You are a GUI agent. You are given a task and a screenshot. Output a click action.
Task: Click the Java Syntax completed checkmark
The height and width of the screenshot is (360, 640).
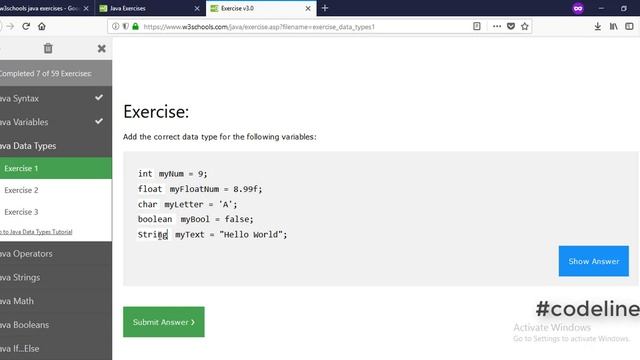(x=99, y=97)
